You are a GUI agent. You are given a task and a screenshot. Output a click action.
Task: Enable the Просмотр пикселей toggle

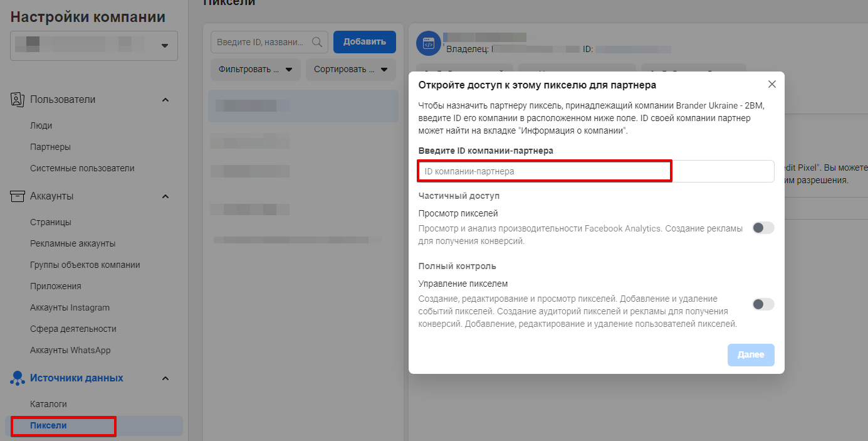763,228
